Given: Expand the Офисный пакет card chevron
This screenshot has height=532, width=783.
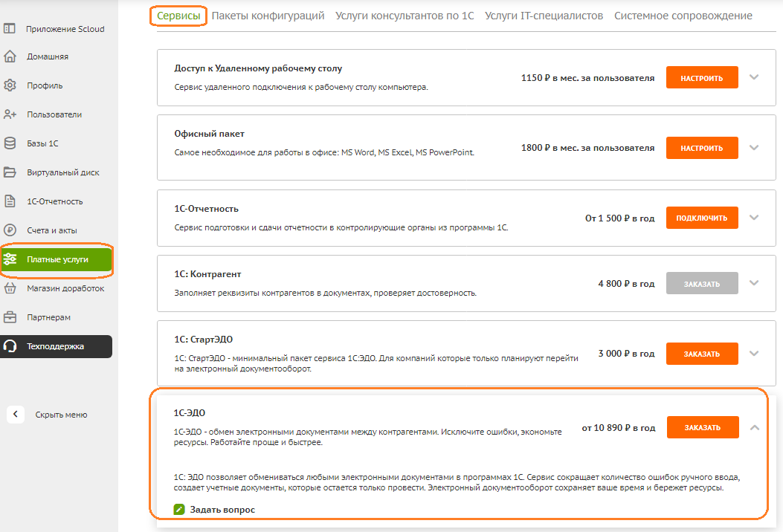Looking at the screenshot, I should point(754,148).
